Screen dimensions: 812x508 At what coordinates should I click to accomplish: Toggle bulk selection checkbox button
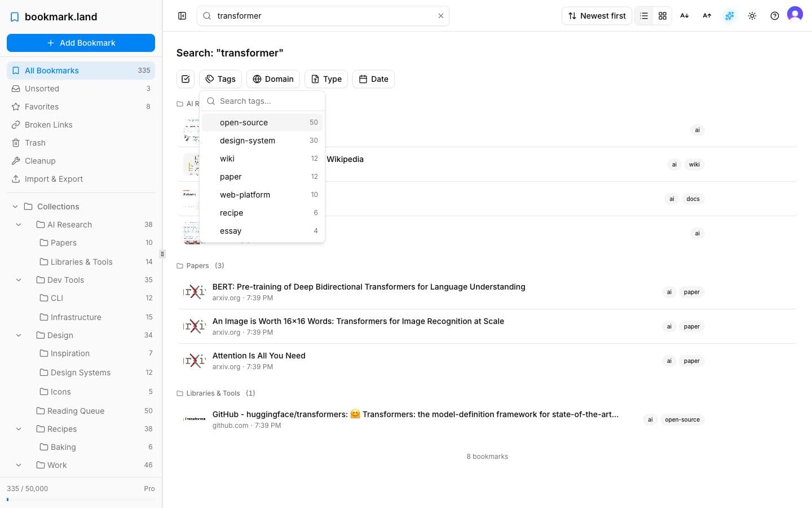pos(186,79)
